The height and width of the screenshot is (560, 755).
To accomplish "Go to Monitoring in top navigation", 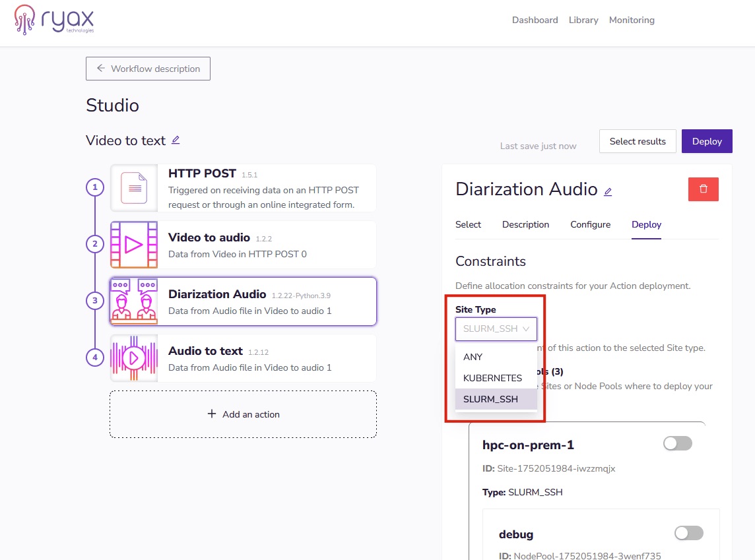I will pos(632,20).
